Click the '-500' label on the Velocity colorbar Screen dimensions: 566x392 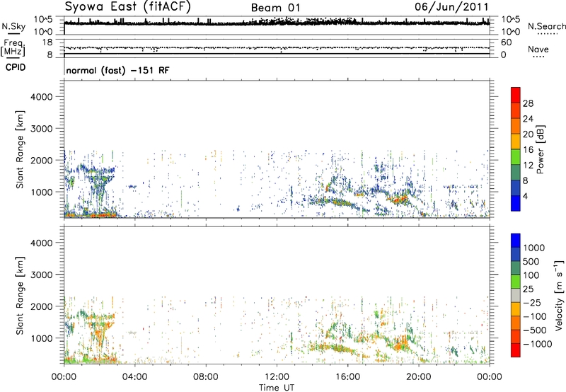[x=535, y=330]
